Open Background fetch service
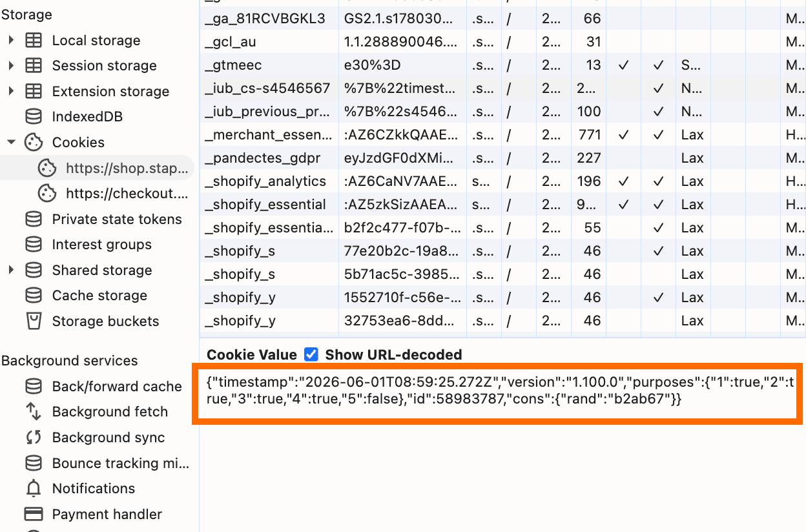This screenshot has height=532, width=806. click(110, 412)
